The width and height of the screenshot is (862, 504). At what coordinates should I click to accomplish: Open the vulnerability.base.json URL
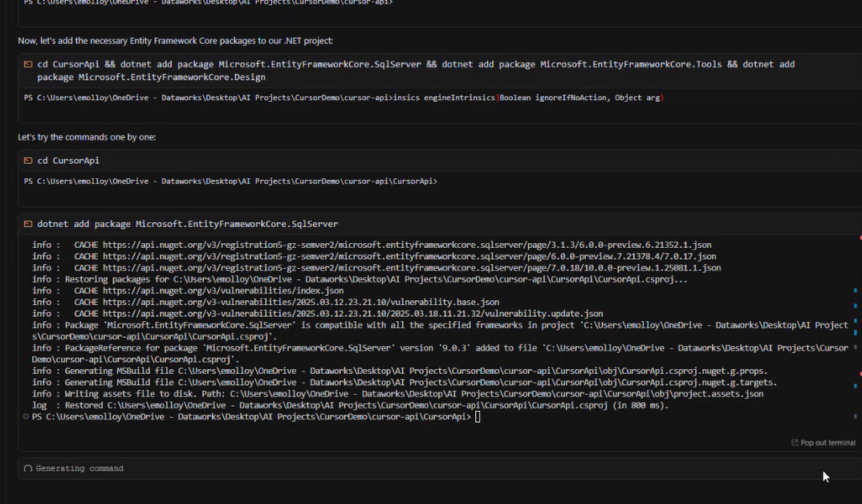(x=301, y=302)
